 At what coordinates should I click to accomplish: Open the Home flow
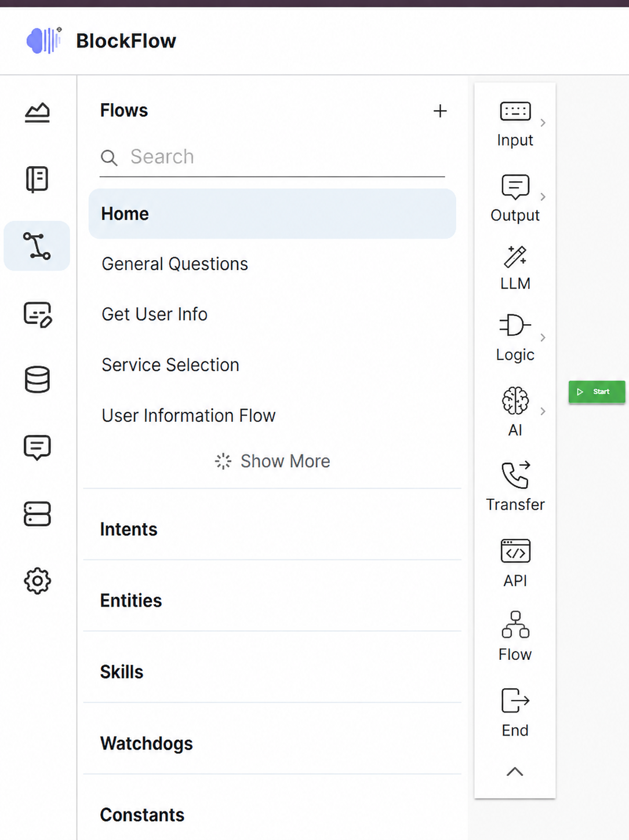(272, 214)
